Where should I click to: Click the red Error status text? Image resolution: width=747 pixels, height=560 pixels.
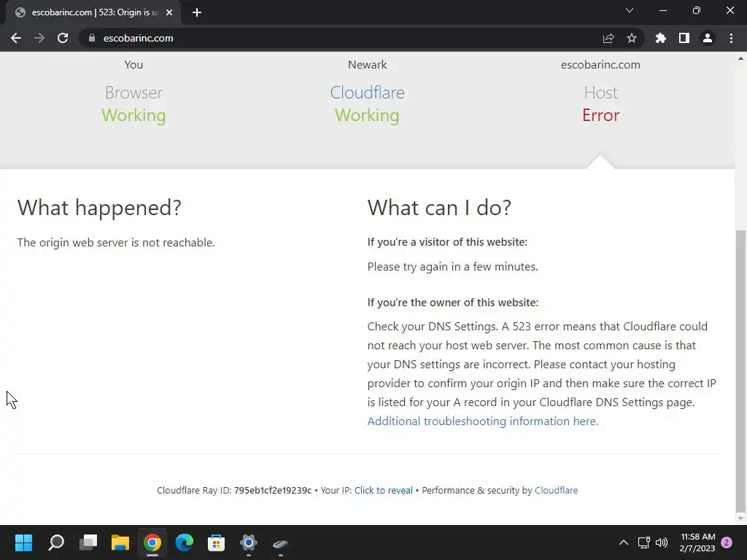coord(601,115)
